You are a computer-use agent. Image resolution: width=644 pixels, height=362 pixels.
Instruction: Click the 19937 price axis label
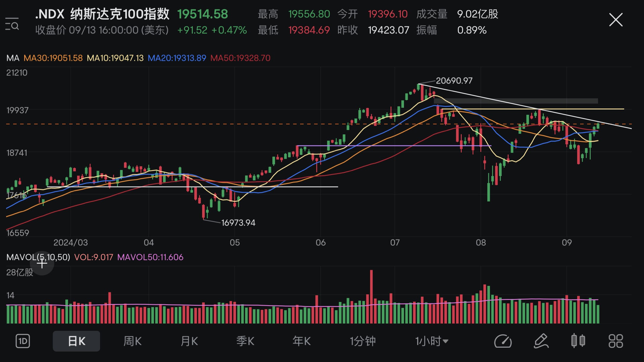click(x=17, y=110)
